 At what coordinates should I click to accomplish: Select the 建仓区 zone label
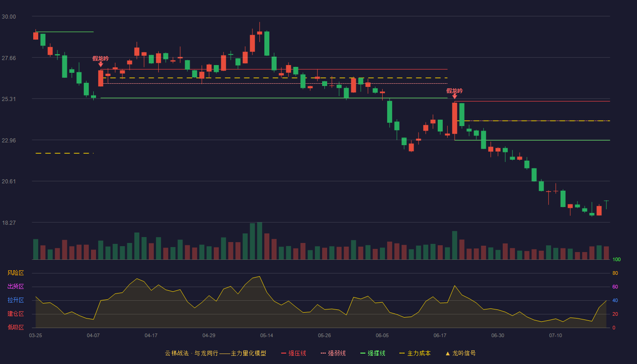click(15, 314)
